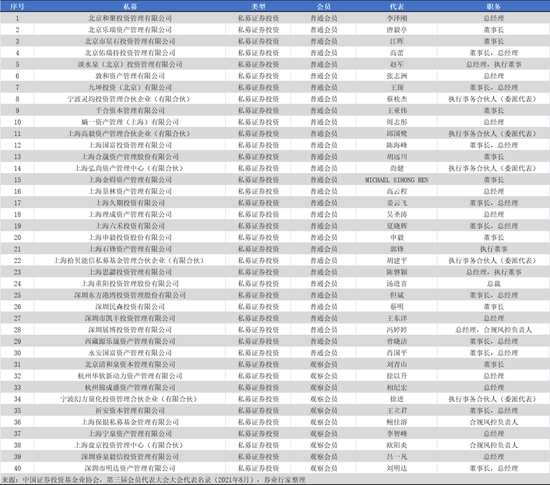The width and height of the screenshot is (550, 485).
Task: Click the 序号 column header
Action: pos(17,6)
